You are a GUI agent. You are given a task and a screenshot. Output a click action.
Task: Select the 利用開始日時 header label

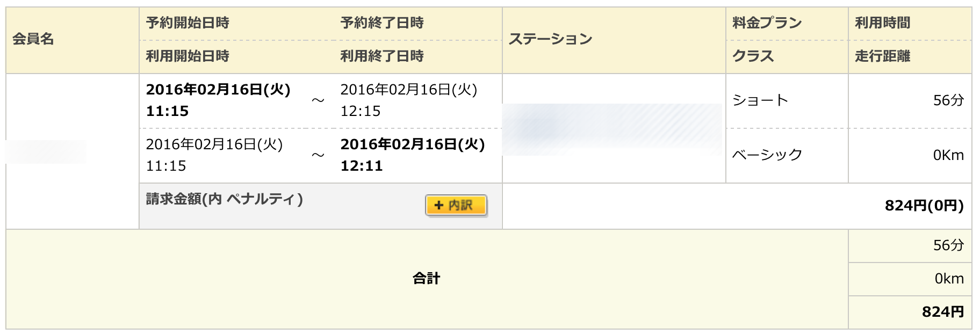[188, 56]
